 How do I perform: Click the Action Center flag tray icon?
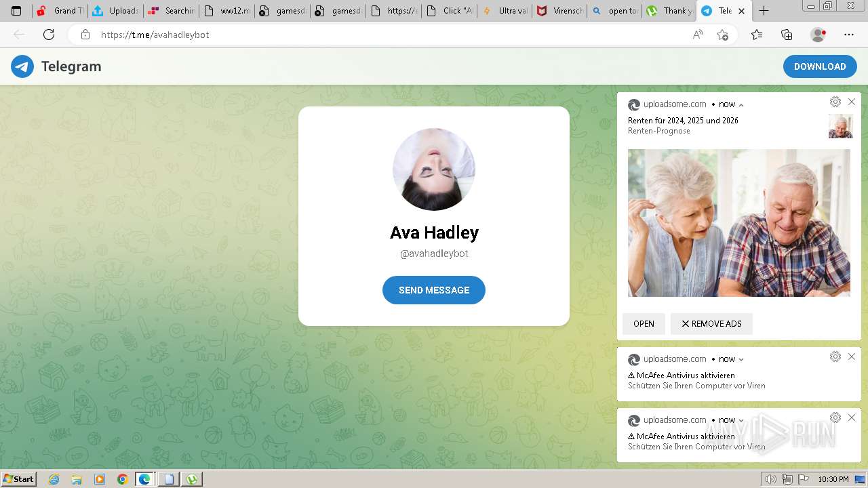tap(804, 479)
